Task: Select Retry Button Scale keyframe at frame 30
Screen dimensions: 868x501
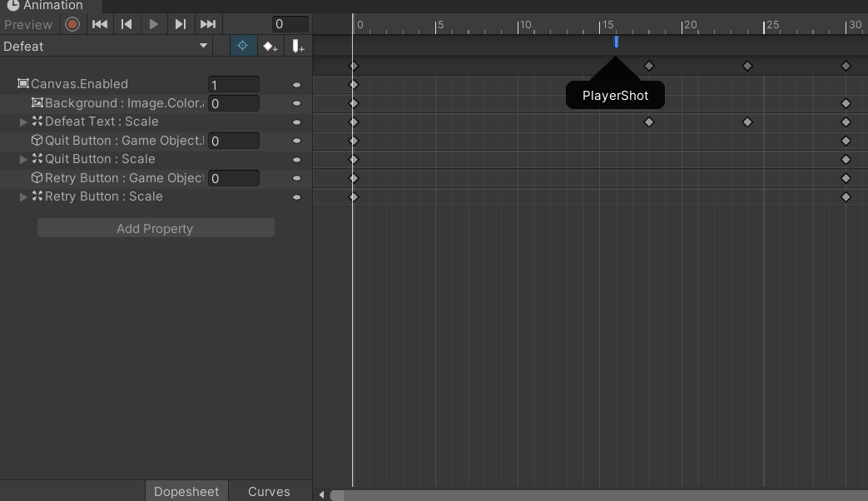Action: (x=846, y=197)
